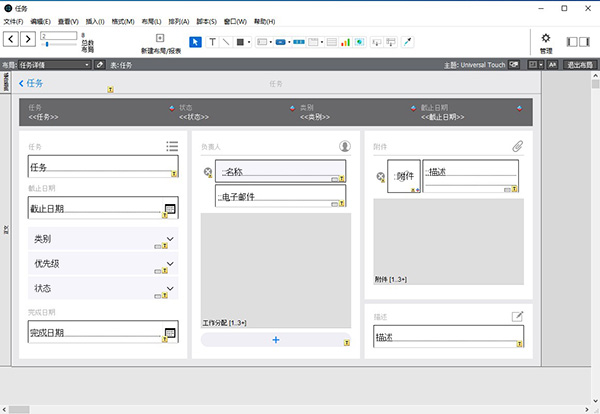Toggle the right inspector pane
This screenshot has height=414, width=600.
[x=584, y=42]
